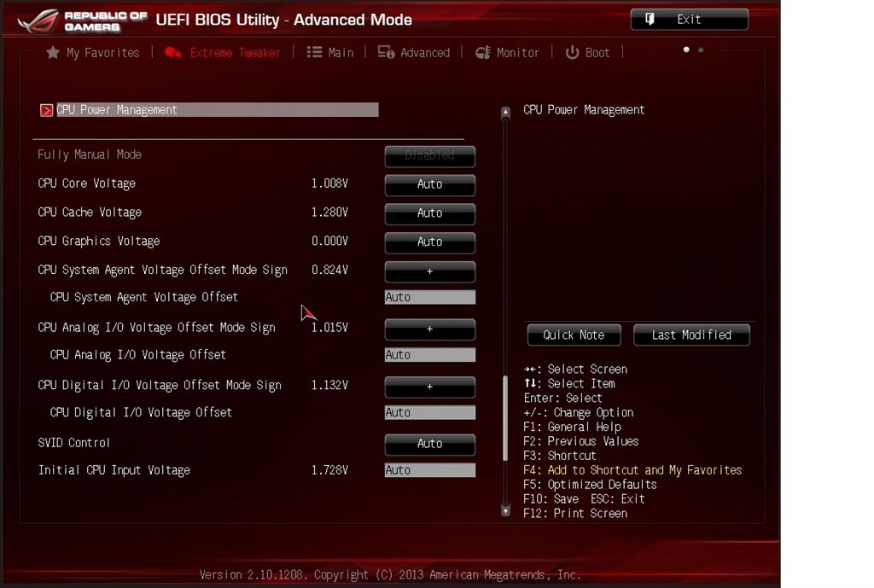This screenshot has width=874, height=588.
Task: Change the Analog I/O Voltage Offset Mode Sign
Action: [x=430, y=329]
